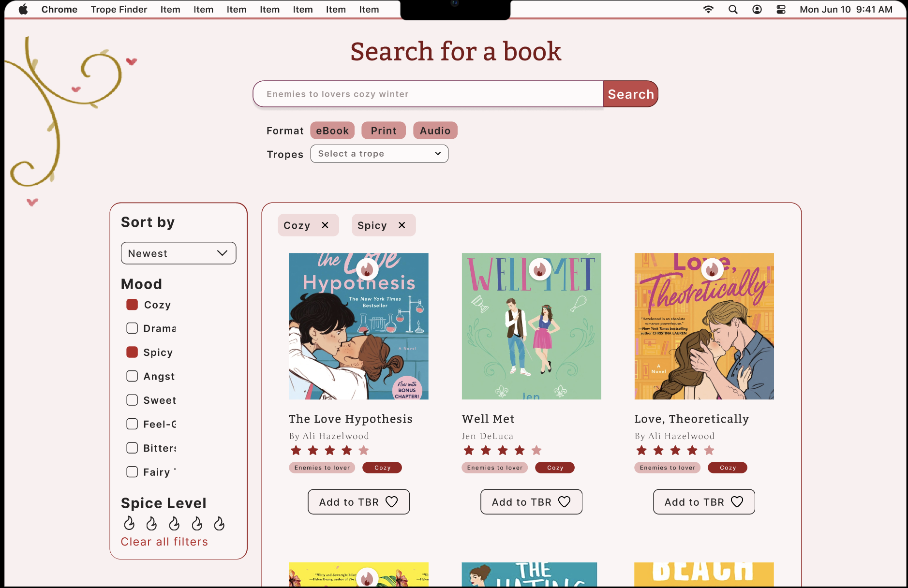Check the Drama mood checkbox
This screenshot has width=908, height=588.
point(132,328)
